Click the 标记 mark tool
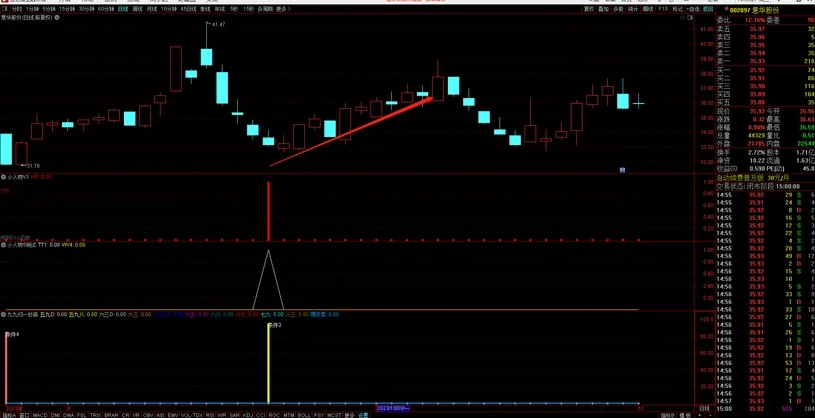This screenshot has height=418, width=815. coord(676,9)
